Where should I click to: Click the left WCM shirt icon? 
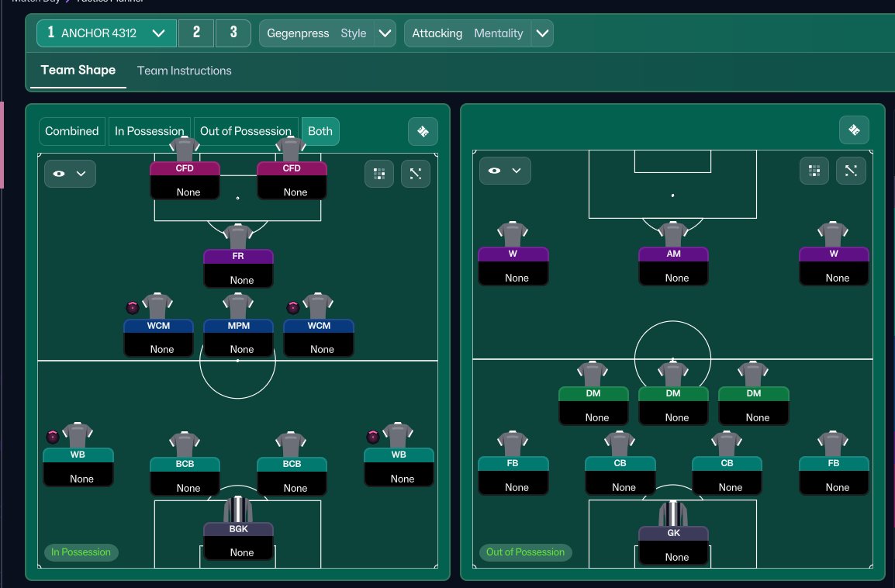click(157, 306)
